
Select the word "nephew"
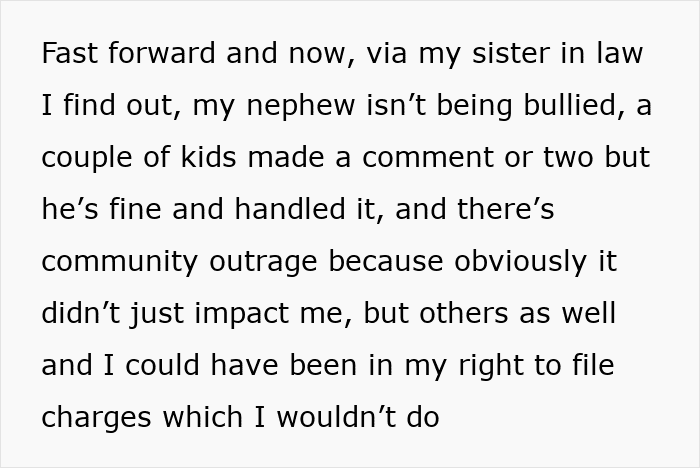tap(301, 105)
